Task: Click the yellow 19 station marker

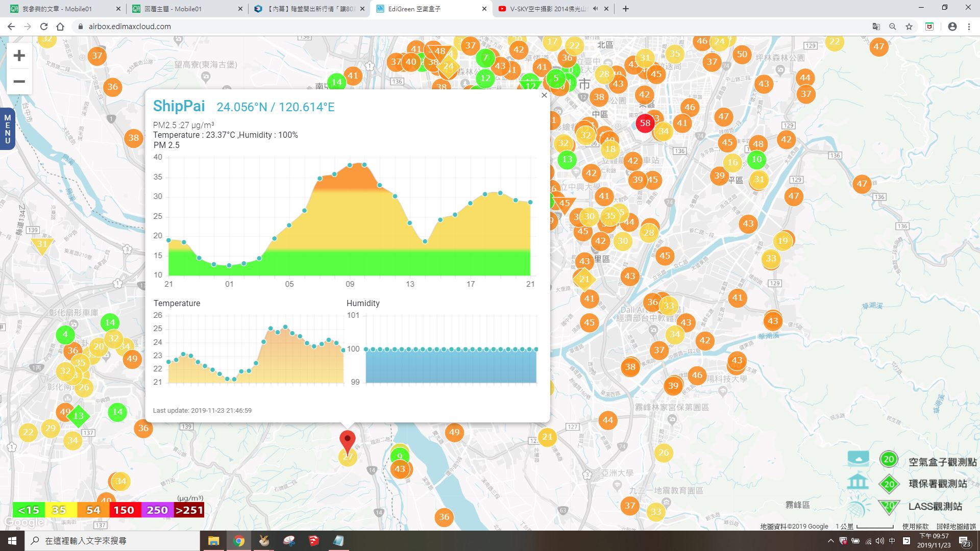Action: click(782, 241)
